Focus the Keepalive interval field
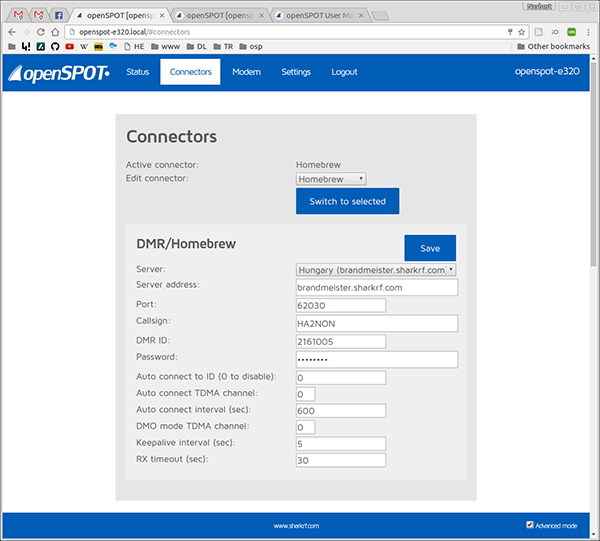Screen dimensions: 600x541 340,443
